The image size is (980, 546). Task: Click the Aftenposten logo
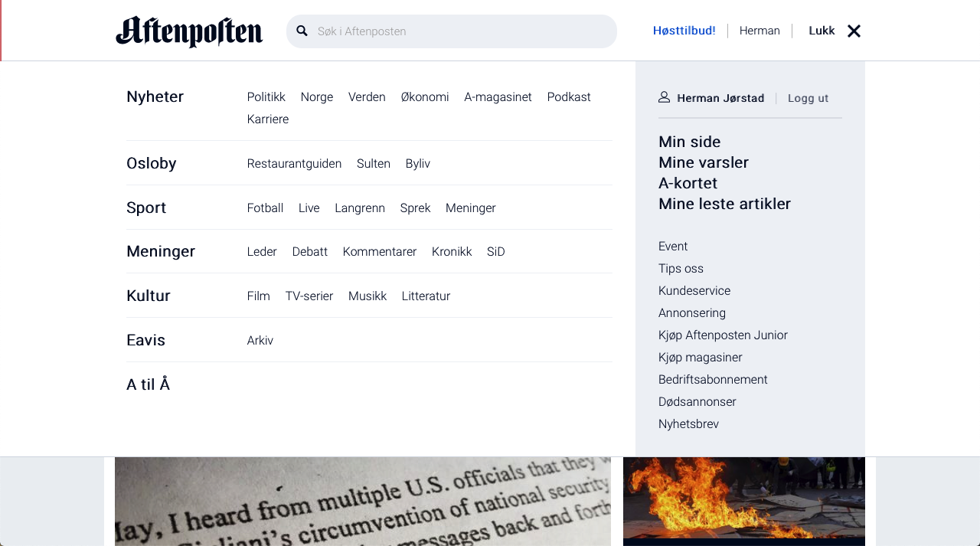pos(189,31)
